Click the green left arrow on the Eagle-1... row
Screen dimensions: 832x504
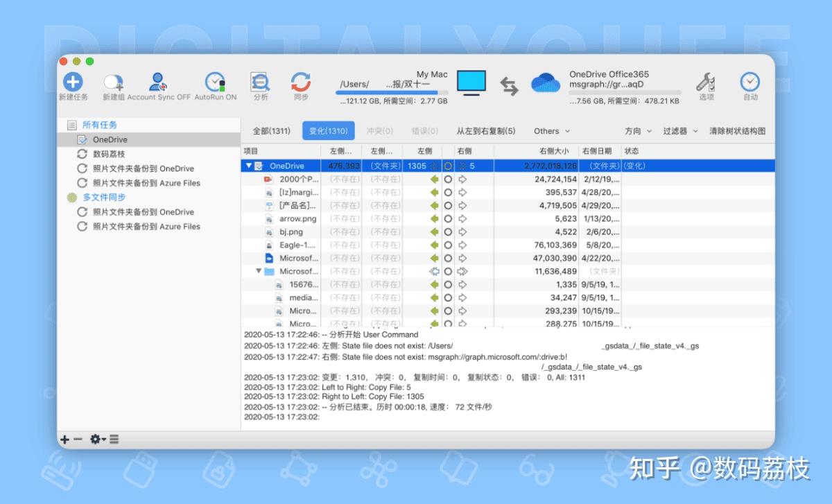pyautogui.click(x=435, y=245)
